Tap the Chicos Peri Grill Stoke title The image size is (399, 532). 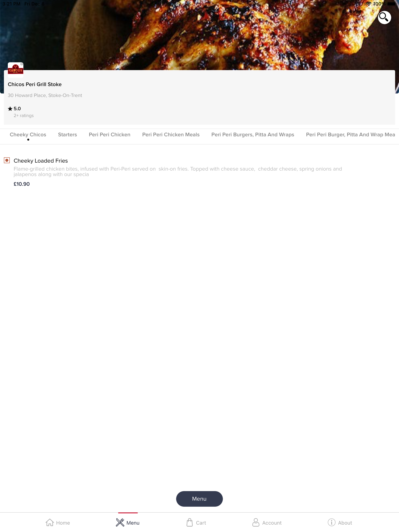pyautogui.click(x=35, y=85)
